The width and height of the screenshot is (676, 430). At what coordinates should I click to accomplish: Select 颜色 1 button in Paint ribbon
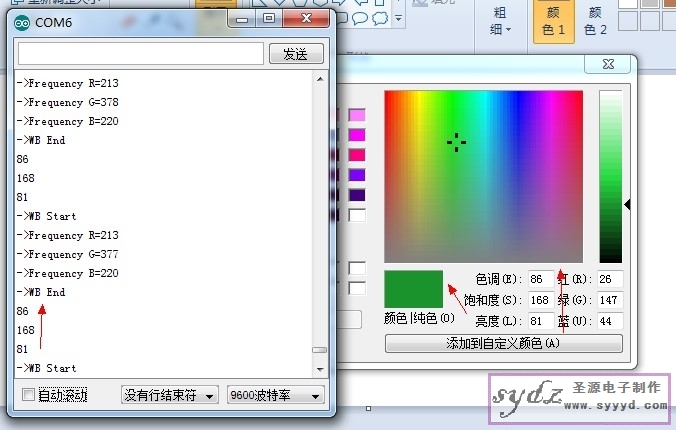point(554,22)
